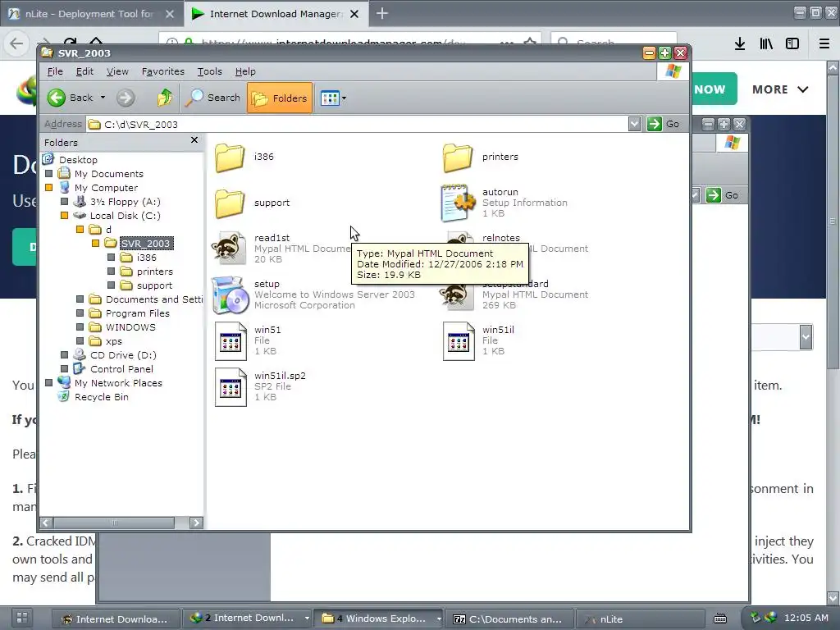840x630 pixels.
Task: Collapse the d folder node
Action: (x=80, y=230)
